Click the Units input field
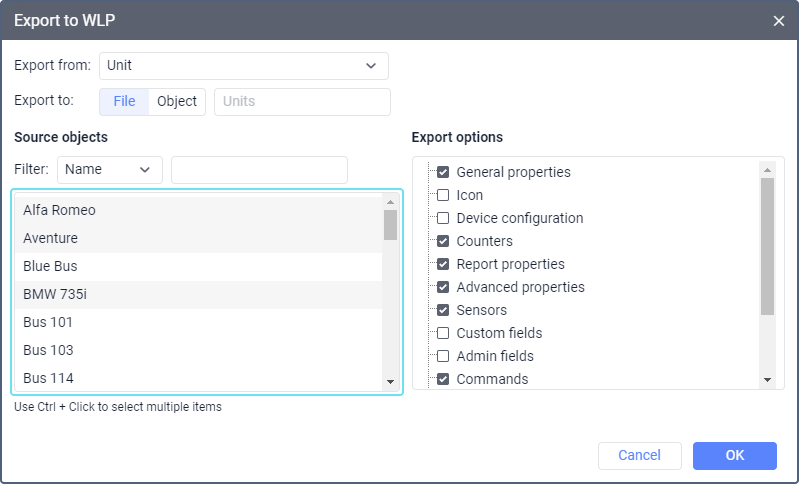 (x=301, y=102)
